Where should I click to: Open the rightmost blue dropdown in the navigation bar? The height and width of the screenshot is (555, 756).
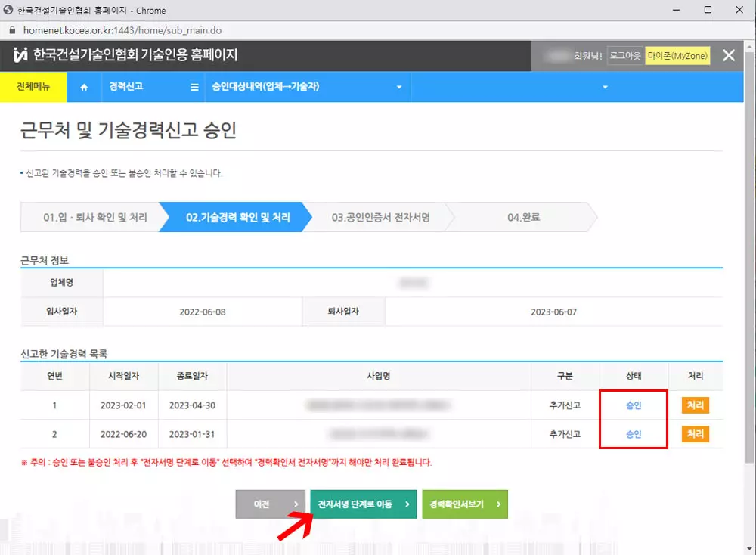click(604, 87)
